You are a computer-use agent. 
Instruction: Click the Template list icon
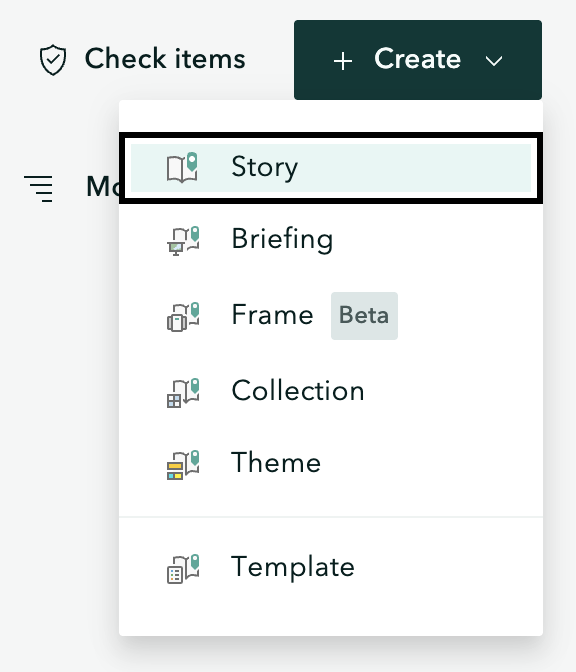183,569
